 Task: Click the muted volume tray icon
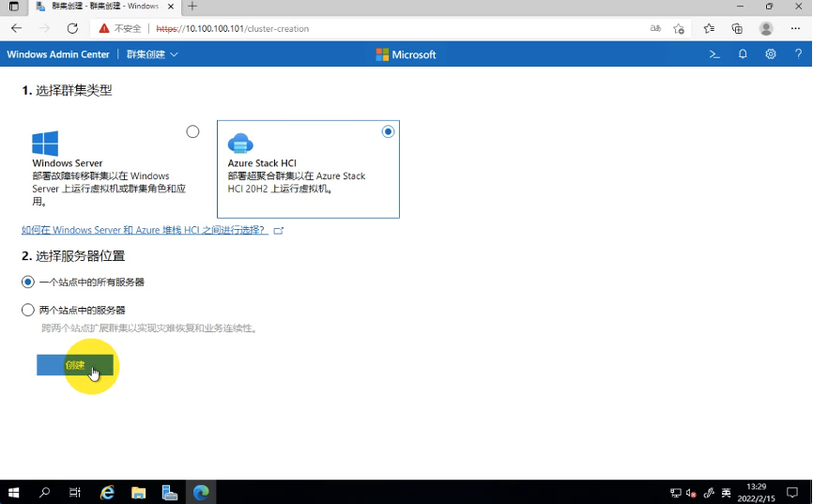(691, 493)
